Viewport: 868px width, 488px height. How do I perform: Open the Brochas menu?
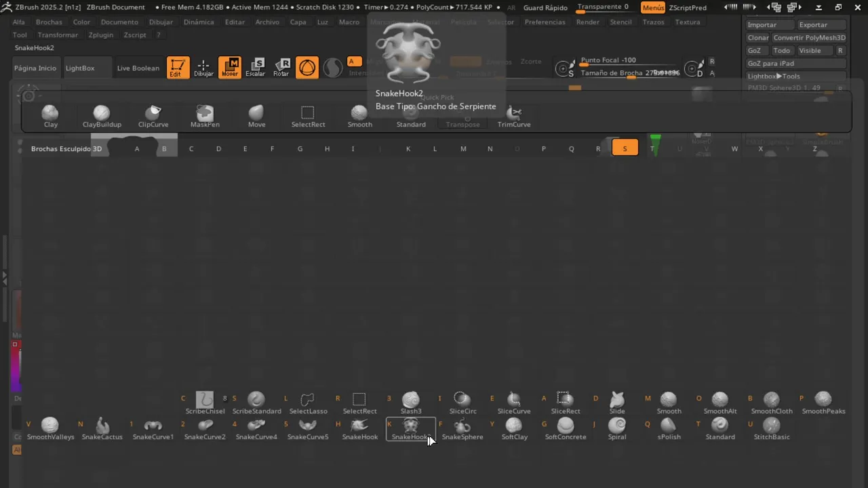tap(49, 22)
